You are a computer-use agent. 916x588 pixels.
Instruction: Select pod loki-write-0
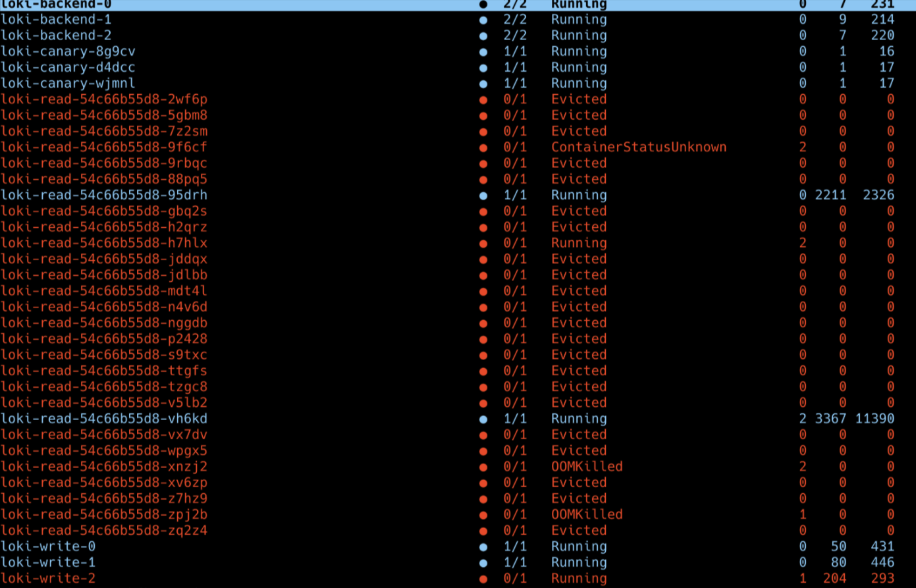click(x=48, y=547)
